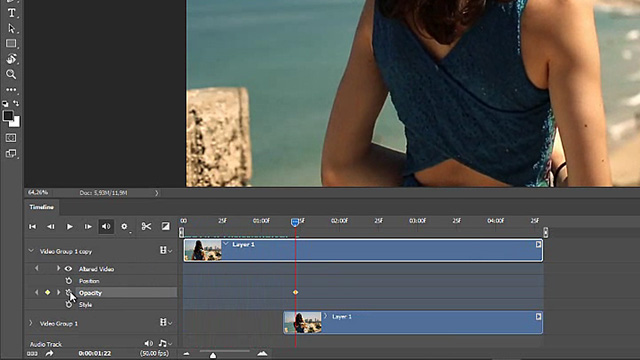Play the timeline video
640x360 pixels.
point(69,227)
